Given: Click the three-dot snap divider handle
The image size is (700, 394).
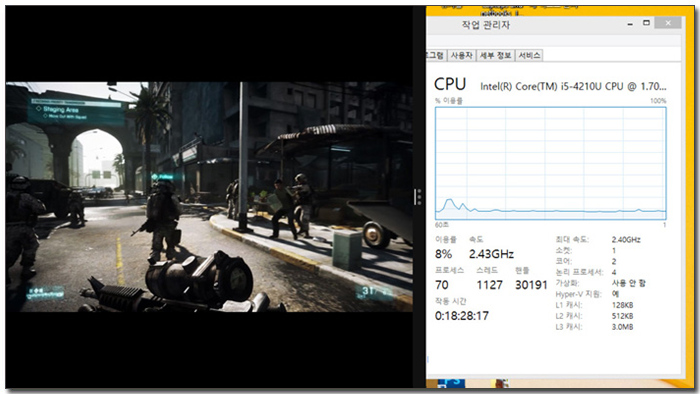Looking at the screenshot, I should coord(418,196).
